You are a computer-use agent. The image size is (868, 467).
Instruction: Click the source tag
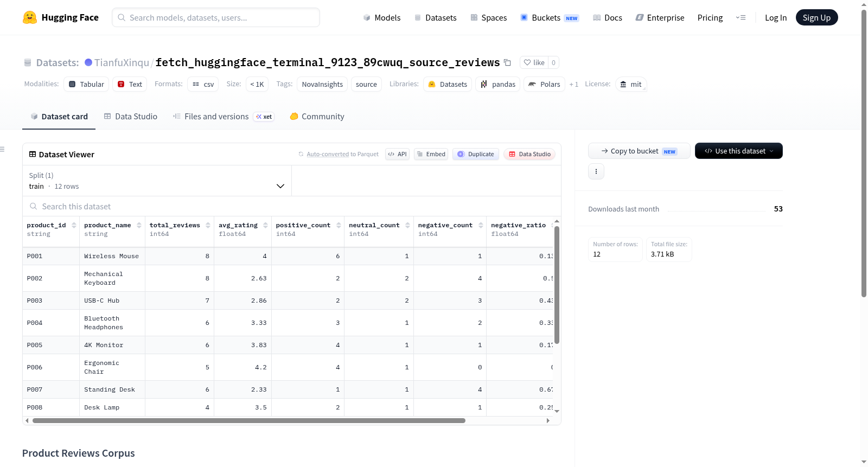[366, 84]
